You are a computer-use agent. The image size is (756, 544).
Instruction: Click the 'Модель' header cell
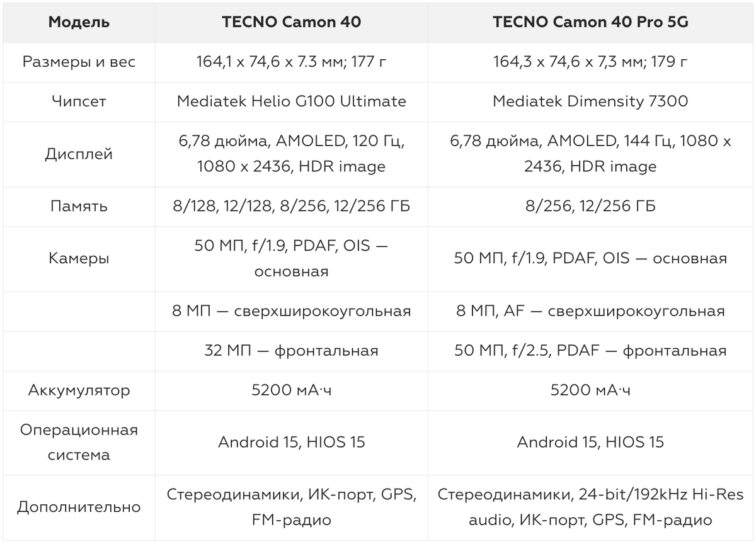coord(79,22)
